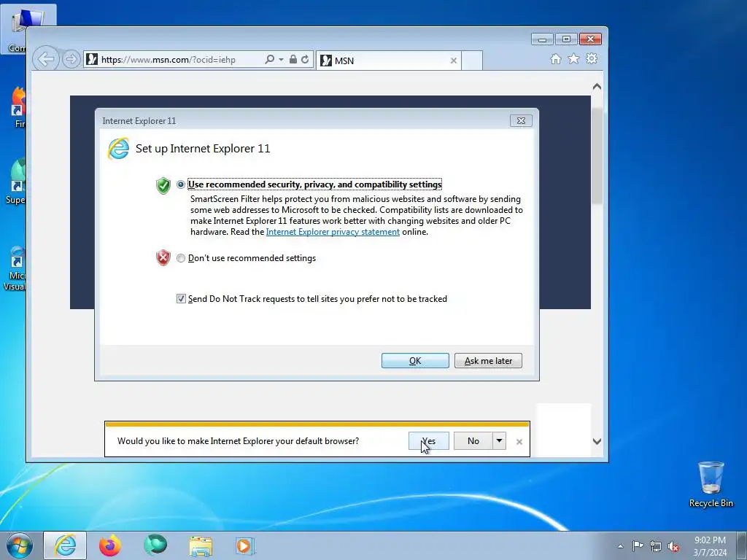The width and height of the screenshot is (747, 560).
Task: Click the red shield not recommended icon
Action: point(163,257)
